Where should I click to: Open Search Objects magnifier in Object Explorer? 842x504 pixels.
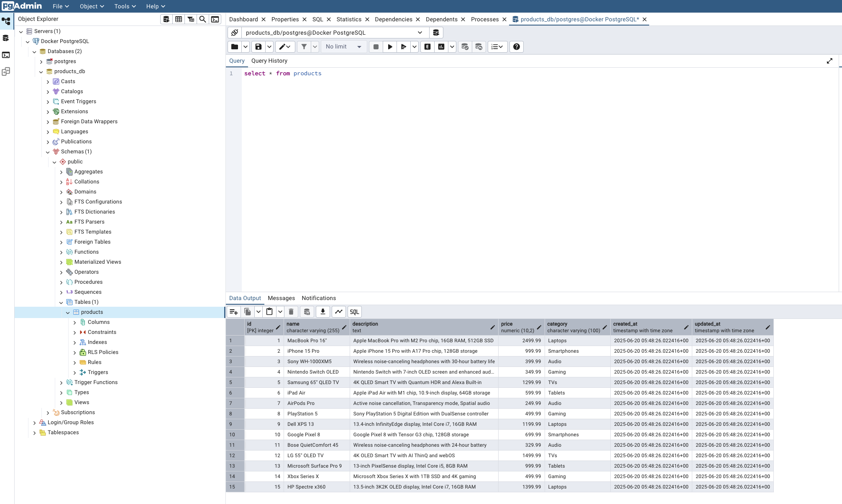(x=203, y=19)
